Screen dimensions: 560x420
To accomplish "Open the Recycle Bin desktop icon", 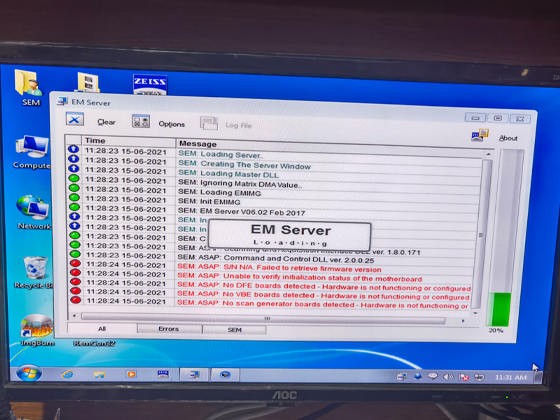I will [x=34, y=272].
